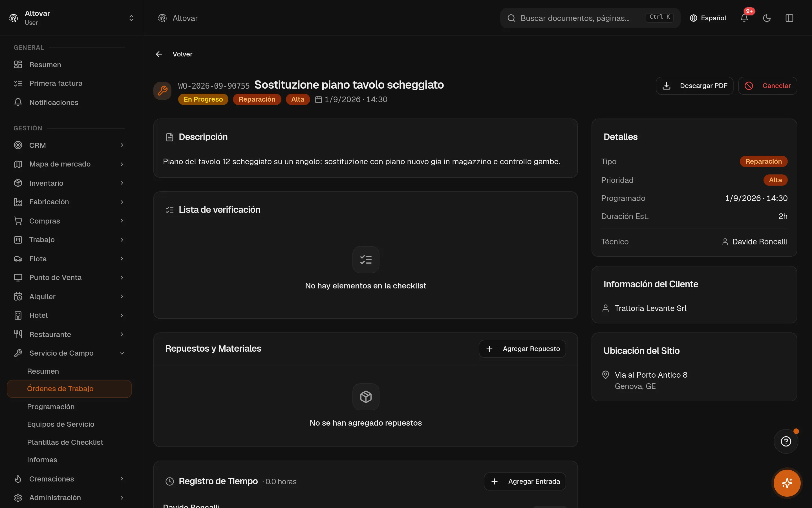Expand Mapa de mercado menu

click(69, 164)
